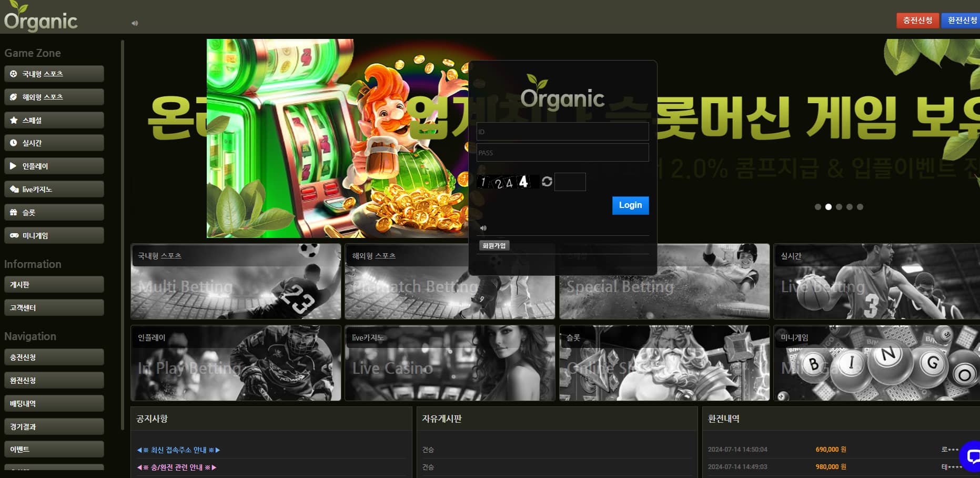Click the blue 환전신청 header button

pos(962,21)
